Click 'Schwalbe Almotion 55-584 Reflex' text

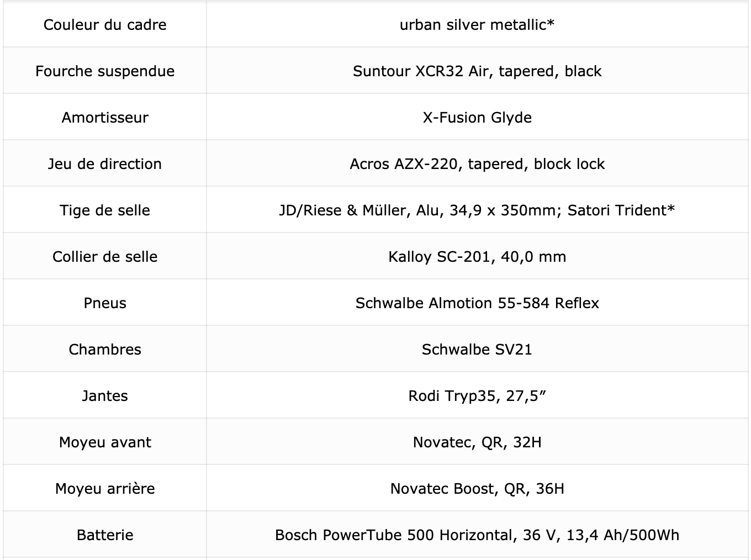pos(477,303)
